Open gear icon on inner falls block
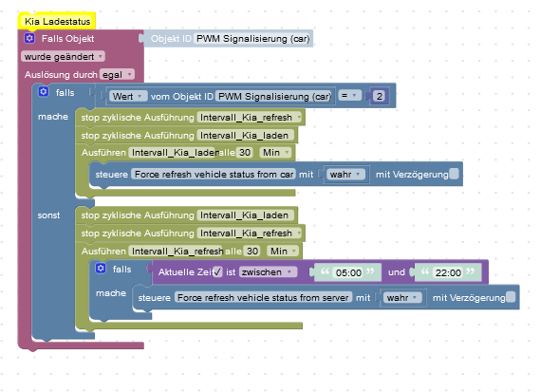540x392 pixels. point(101,268)
